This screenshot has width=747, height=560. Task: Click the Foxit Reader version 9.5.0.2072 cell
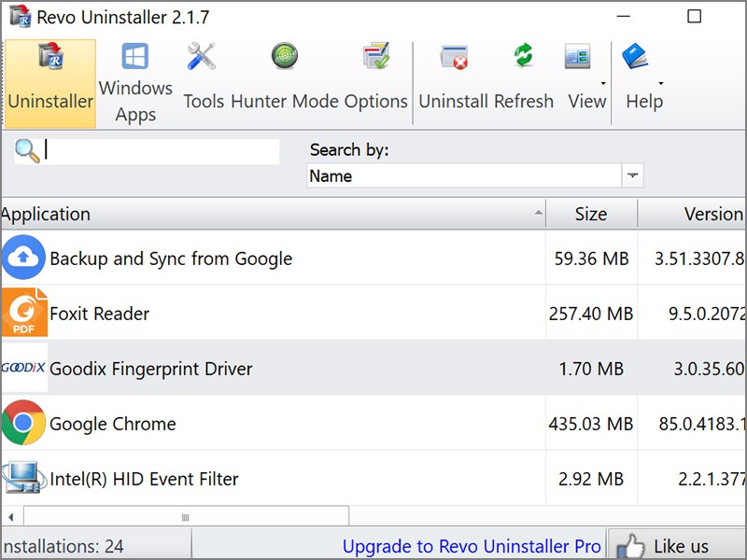(x=692, y=314)
